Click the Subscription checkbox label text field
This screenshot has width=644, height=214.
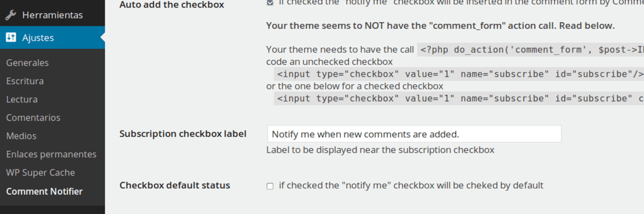(414, 134)
